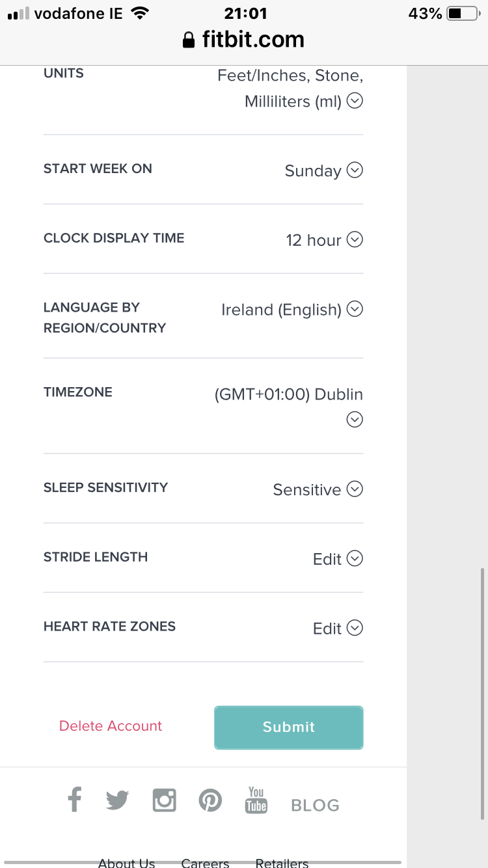Screen dimensions: 488x868
Task: Tap the Wi-Fi icon in status bar
Action: [x=139, y=14]
